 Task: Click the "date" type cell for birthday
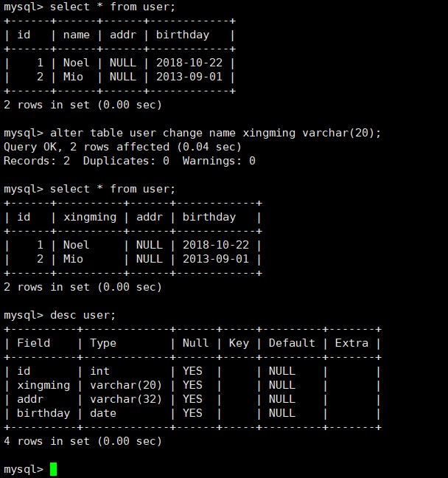[x=103, y=413]
